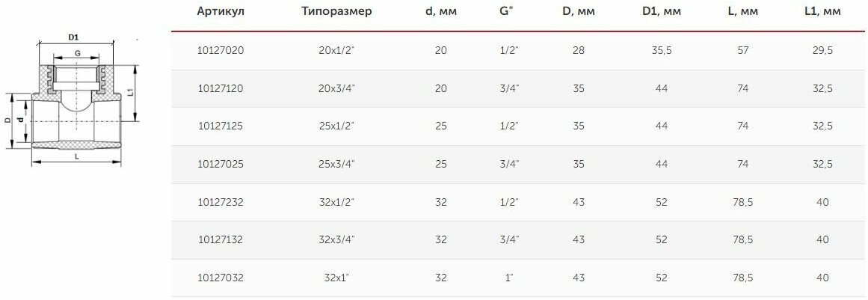Click the Артикул column header
Viewport: 868px width, 300px height.
pyautogui.click(x=221, y=12)
